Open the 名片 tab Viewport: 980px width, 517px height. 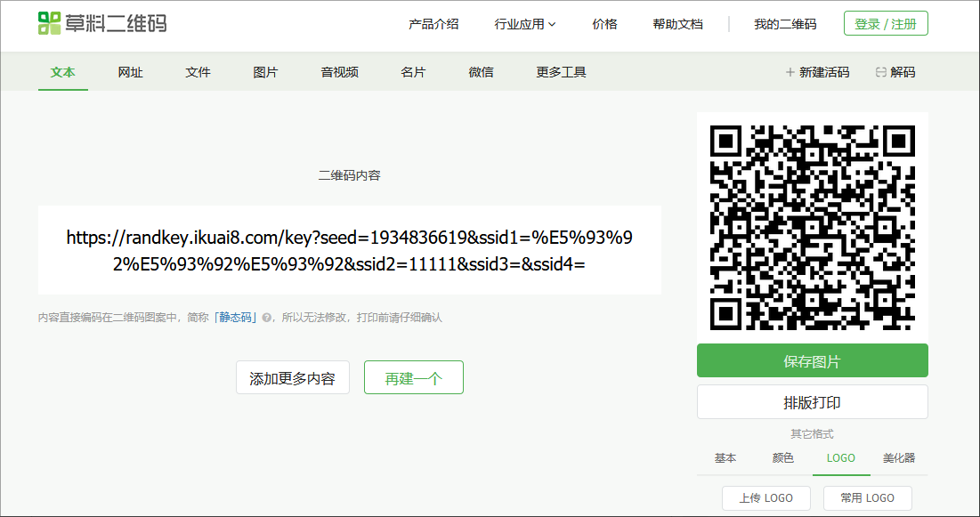pyautogui.click(x=413, y=72)
